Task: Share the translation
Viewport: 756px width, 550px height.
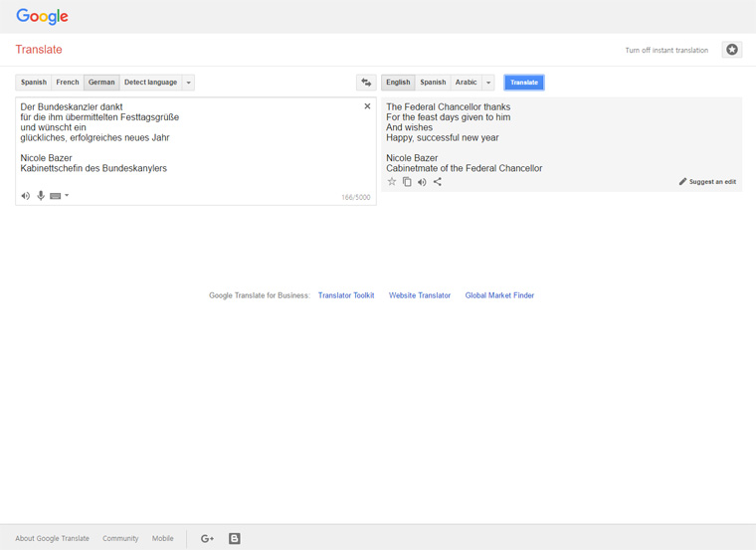Action: [438, 182]
